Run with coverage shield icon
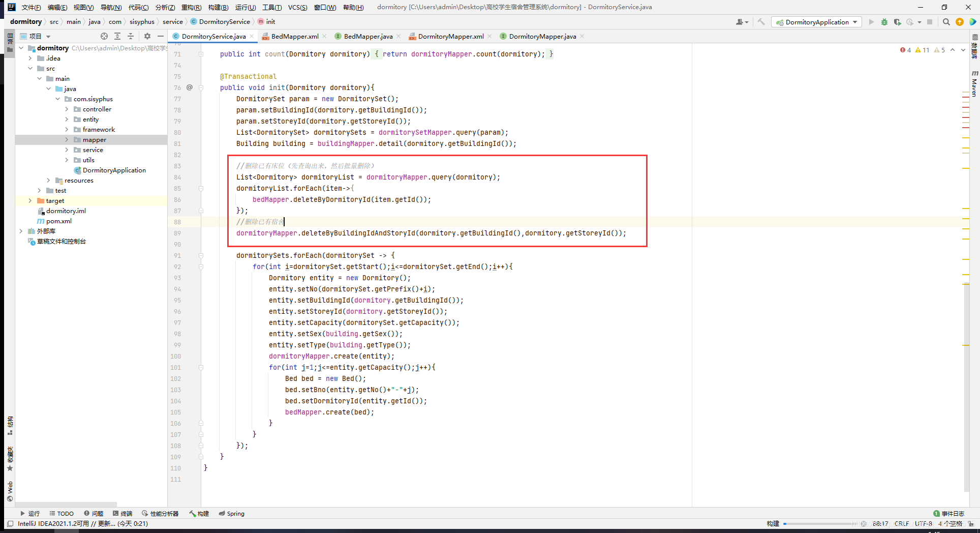 897,22
